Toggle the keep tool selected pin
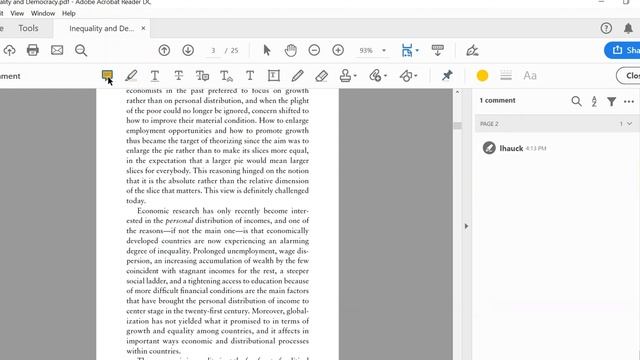This screenshot has width=640, height=360. click(447, 76)
